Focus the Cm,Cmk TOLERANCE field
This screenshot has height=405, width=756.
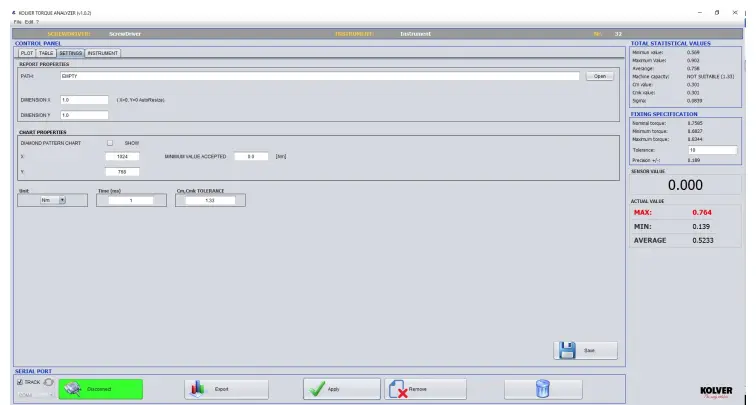click(x=210, y=200)
